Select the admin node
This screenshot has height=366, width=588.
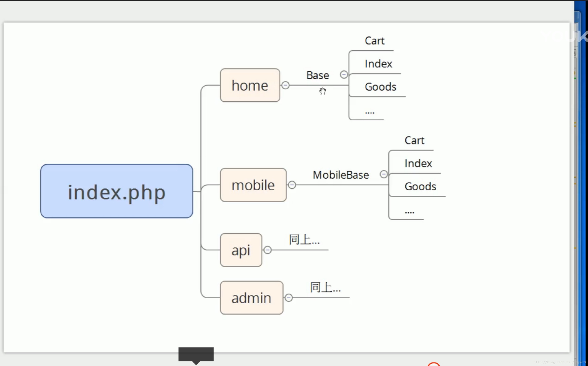click(252, 298)
